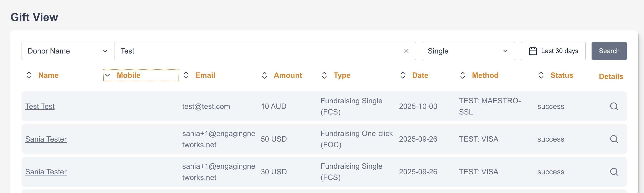The height and width of the screenshot is (193, 644).
Task: Open details magnifier for Test Test gift
Action: (614, 106)
